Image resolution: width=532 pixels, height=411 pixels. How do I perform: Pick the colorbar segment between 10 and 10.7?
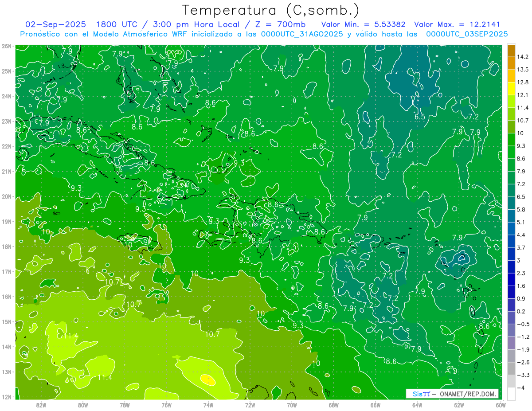(x=511, y=127)
